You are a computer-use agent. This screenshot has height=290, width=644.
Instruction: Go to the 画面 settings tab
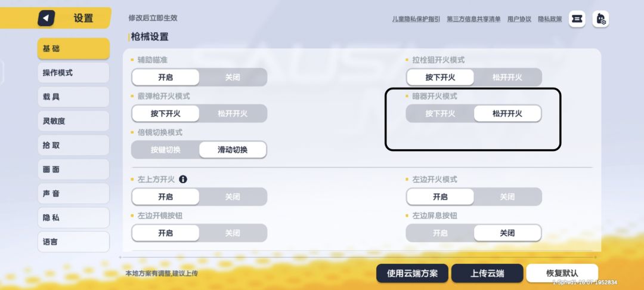[x=73, y=169]
